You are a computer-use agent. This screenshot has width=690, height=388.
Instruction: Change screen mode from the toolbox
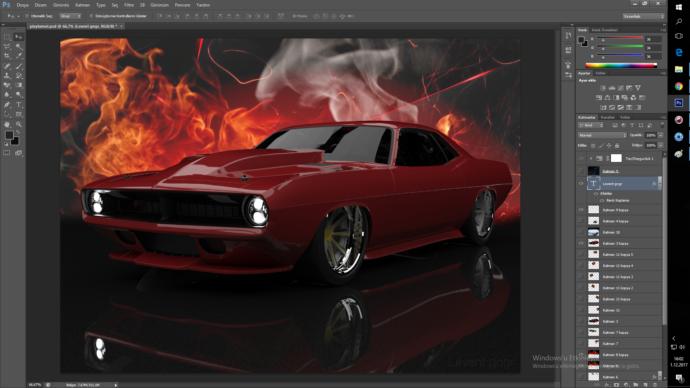(x=18, y=153)
